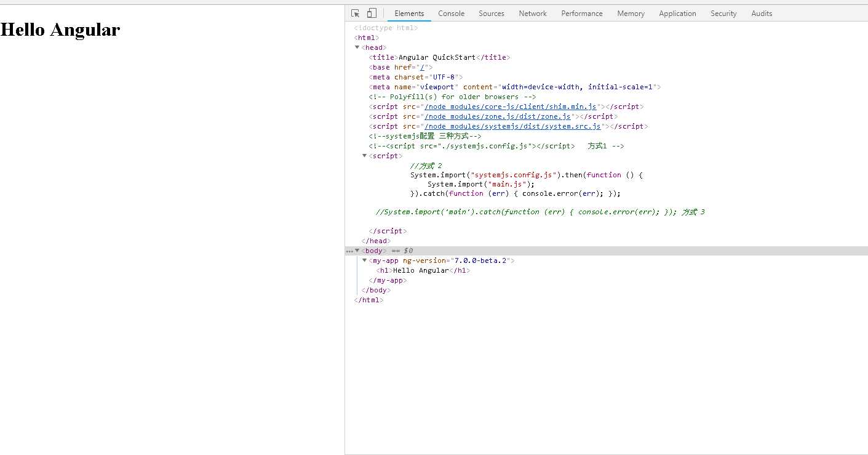Open the Sources tab
The height and width of the screenshot is (455, 868).
point(492,14)
